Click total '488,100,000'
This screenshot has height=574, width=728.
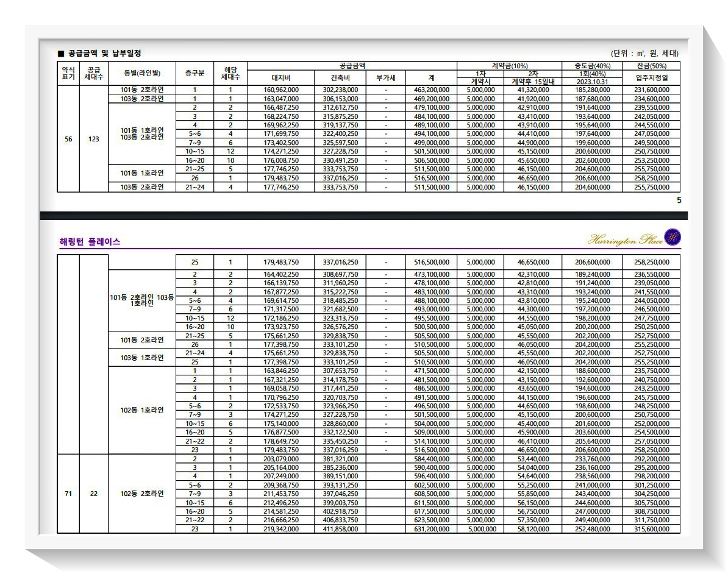tap(431, 300)
